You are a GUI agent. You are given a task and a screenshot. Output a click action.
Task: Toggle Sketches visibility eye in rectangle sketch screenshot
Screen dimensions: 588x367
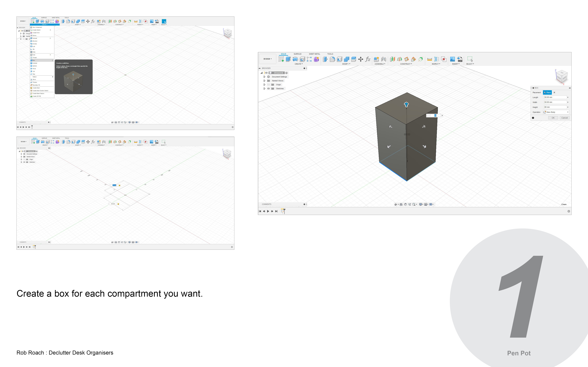(x=24, y=162)
